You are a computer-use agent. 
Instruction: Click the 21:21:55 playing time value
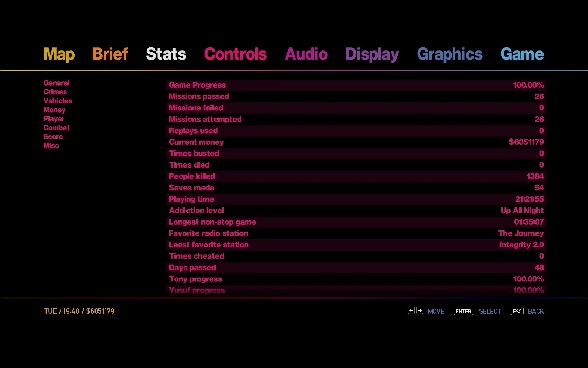[x=530, y=199]
